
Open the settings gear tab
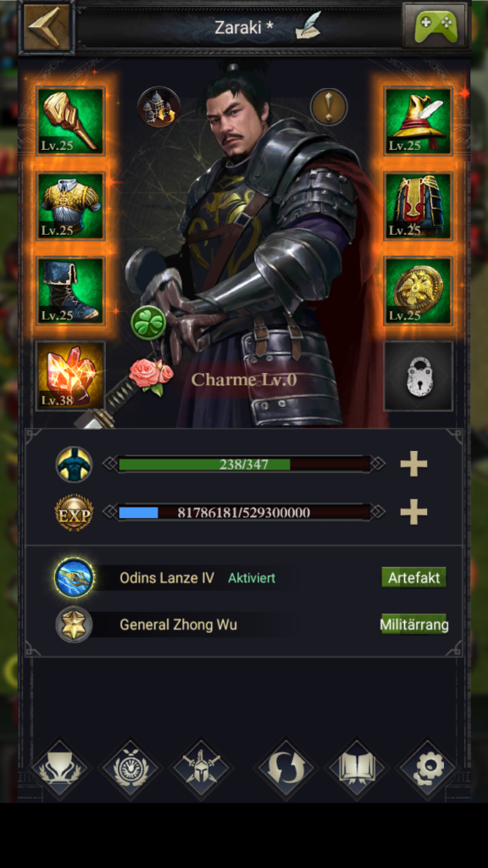(x=427, y=769)
